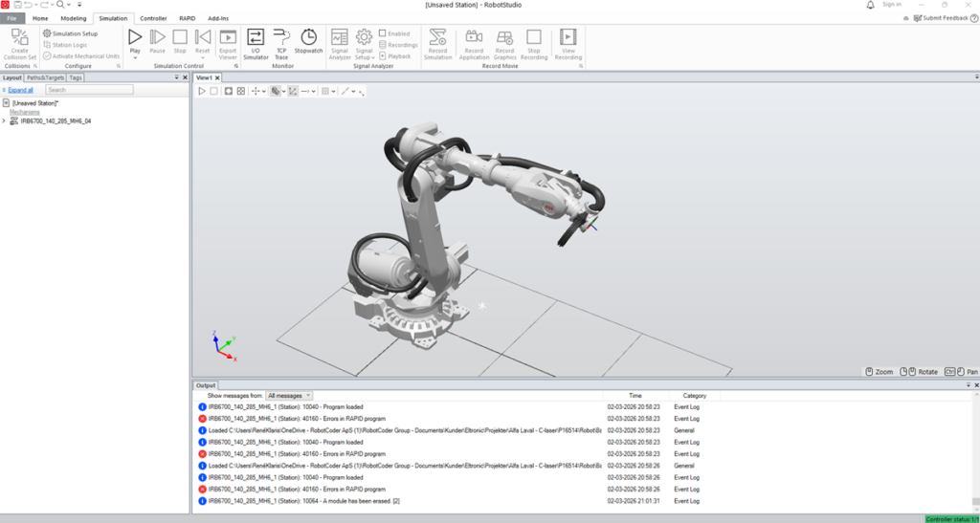This screenshot has width=980, height=523.
Task: Open notifications bell
Action: coord(871,5)
